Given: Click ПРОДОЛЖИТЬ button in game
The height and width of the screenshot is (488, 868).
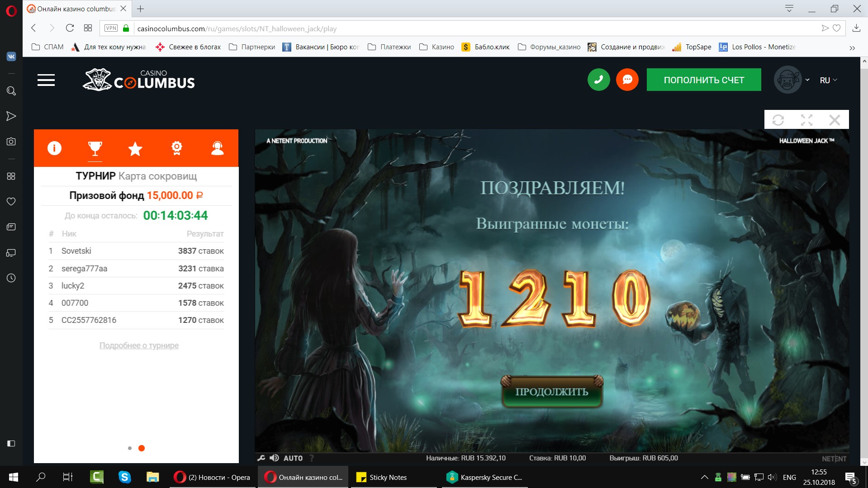Looking at the screenshot, I should point(552,392).
